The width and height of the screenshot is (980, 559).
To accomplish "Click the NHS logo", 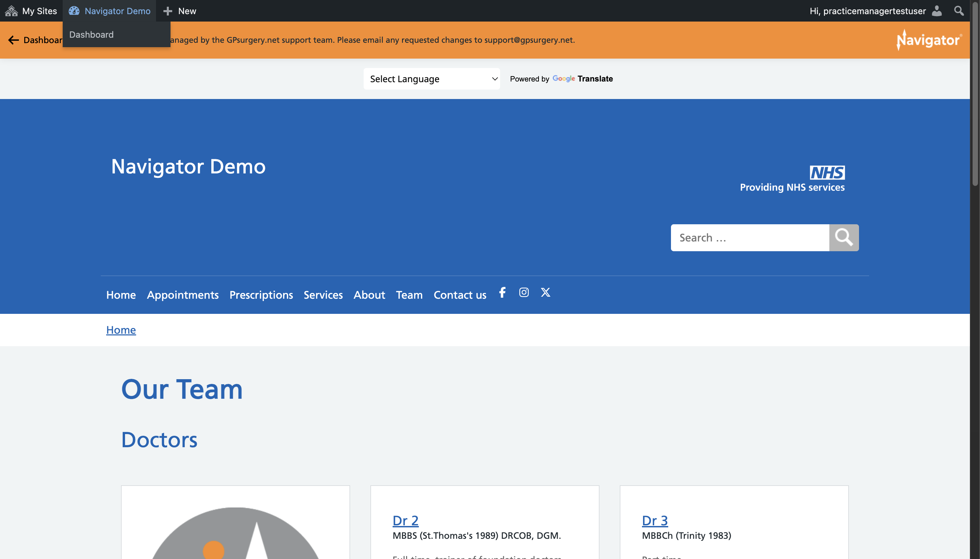I will pyautogui.click(x=827, y=172).
